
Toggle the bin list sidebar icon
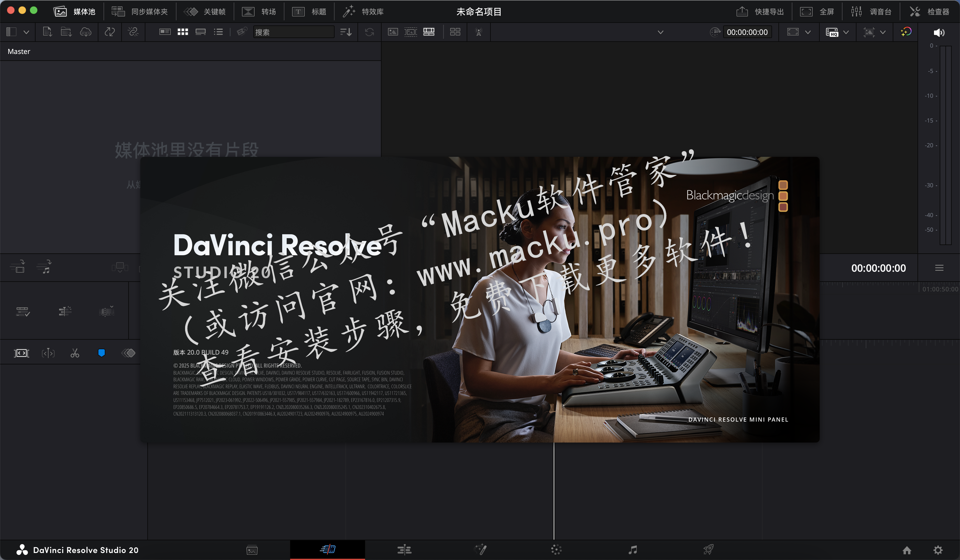[x=11, y=32]
